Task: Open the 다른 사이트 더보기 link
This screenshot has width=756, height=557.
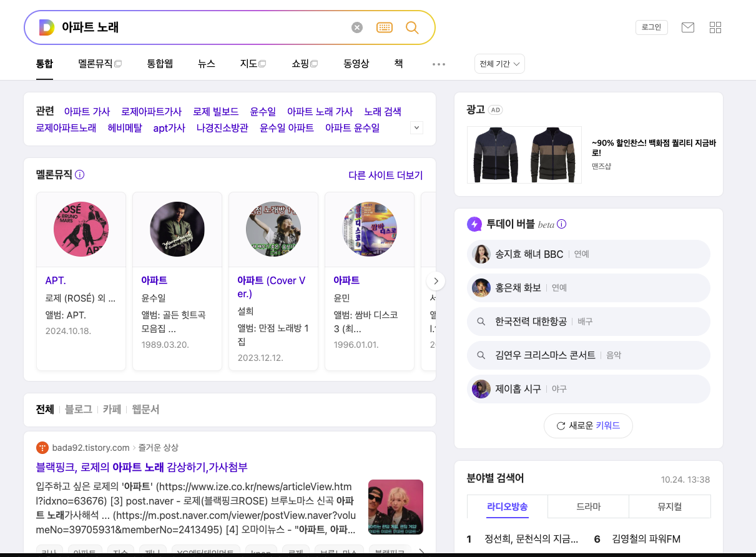Action: (x=385, y=175)
